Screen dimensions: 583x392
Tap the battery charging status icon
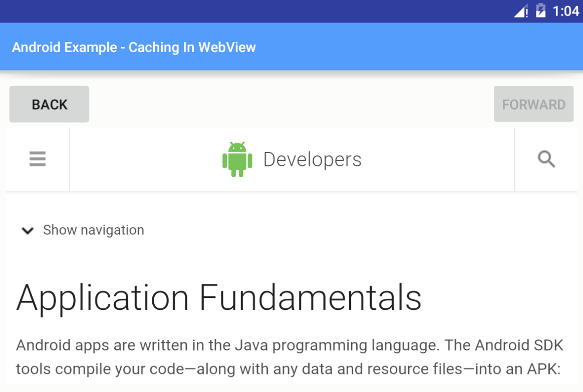pyautogui.click(x=540, y=11)
